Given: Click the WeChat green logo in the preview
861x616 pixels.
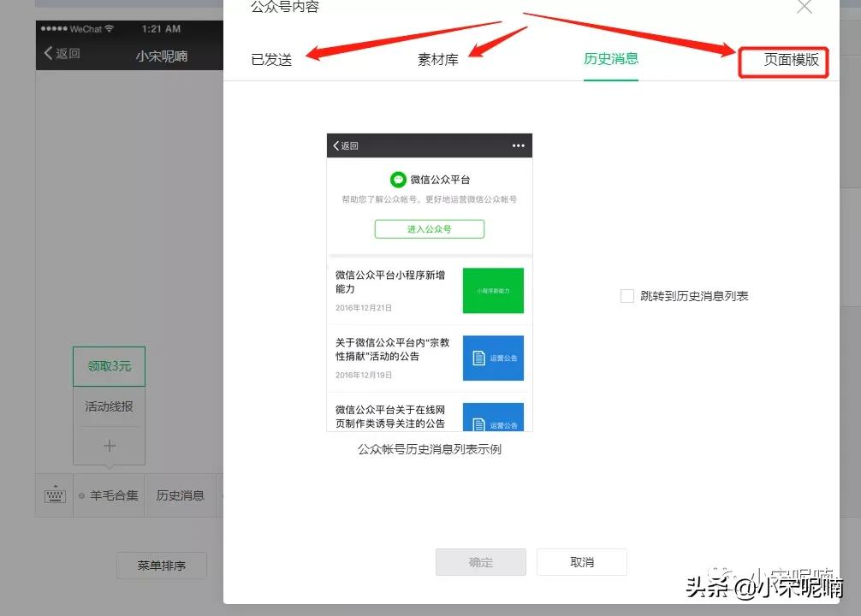Looking at the screenshot, I should click(x=397, y=180).
